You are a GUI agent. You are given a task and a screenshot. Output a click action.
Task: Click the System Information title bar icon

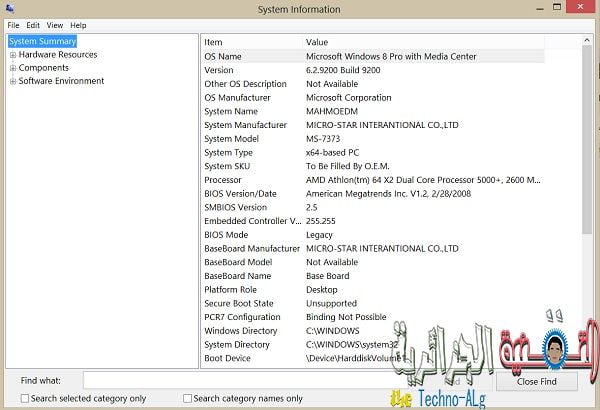[x=10, y=8]
